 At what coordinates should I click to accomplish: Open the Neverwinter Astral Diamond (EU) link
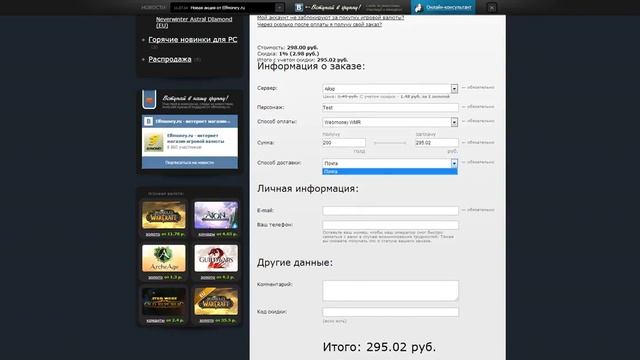point(194,22)
